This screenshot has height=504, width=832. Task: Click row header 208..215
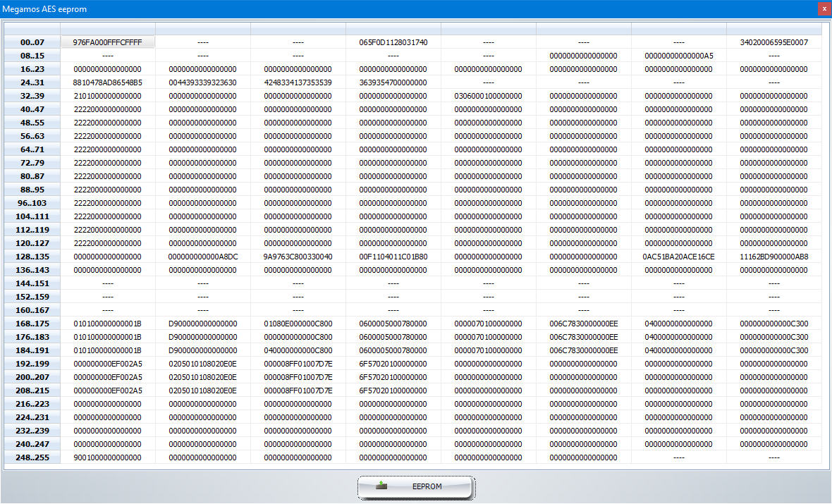click(32, 391)
